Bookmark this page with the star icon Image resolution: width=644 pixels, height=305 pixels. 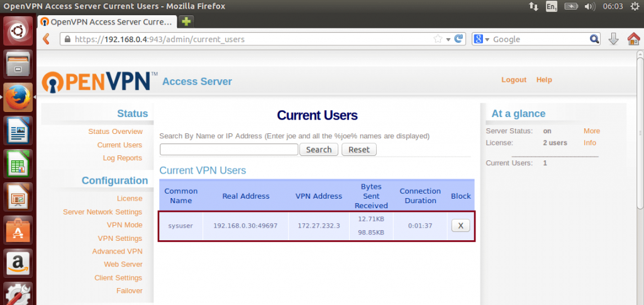click(x=438, y=39)
